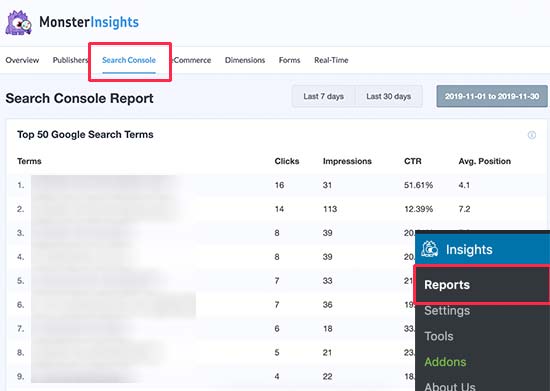Click the Insights menu icon in the sidebar
This screenshot has height=391, width=550.
coord(430,249)
